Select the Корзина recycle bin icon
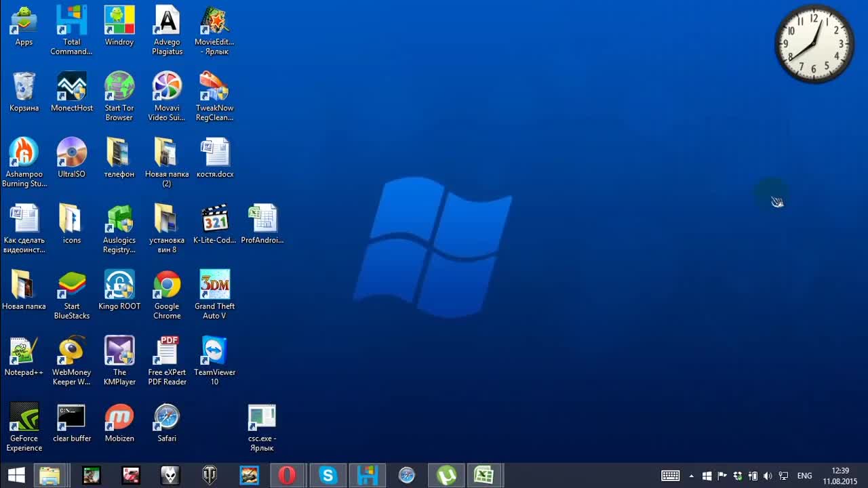Viewport: 868px width, 488px height. point(24,92)
